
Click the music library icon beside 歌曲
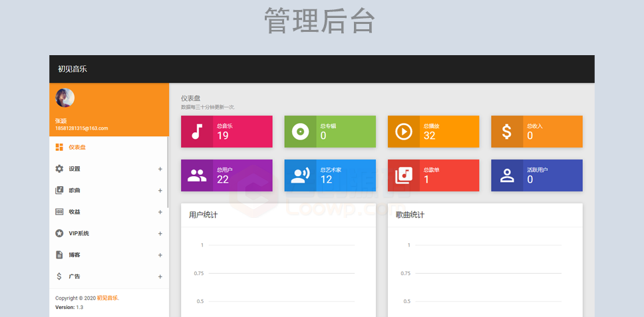click(59, 190)
